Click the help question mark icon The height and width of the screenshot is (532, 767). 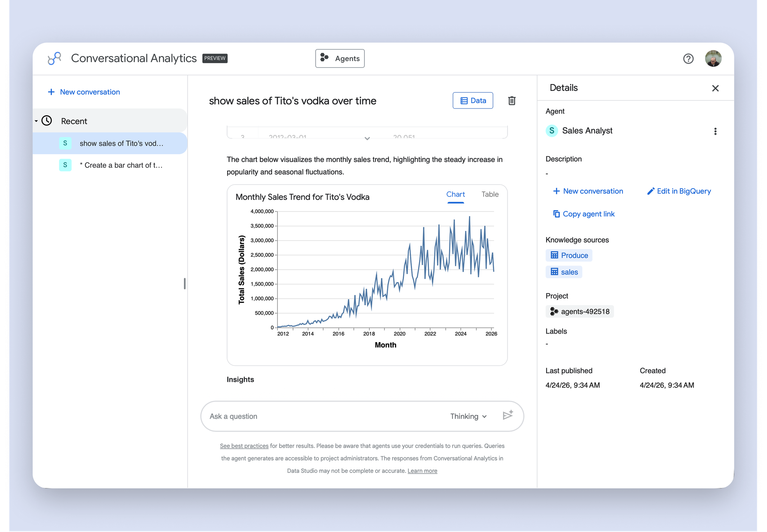tap(688, 59)
